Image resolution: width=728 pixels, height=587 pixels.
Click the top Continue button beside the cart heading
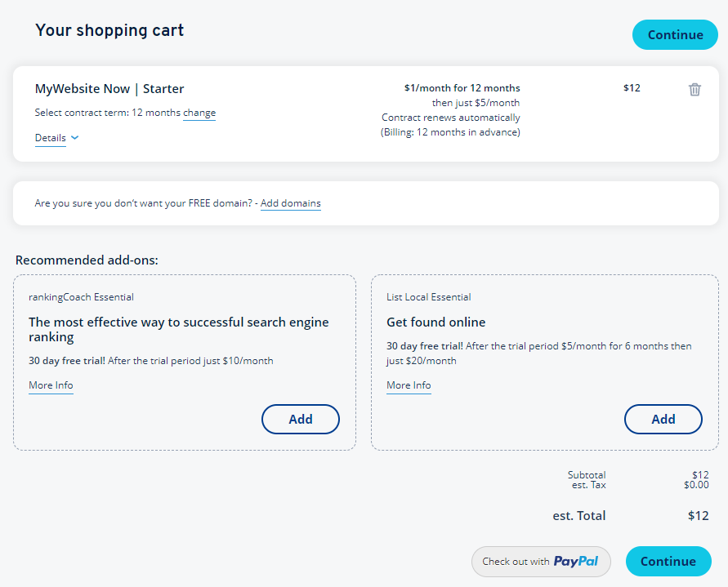[675, 35]
